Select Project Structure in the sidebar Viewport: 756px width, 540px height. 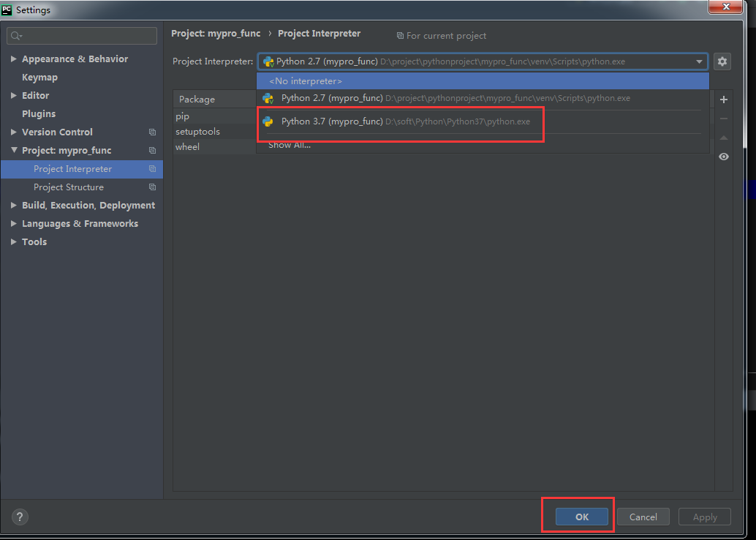click(x=81, y=187)
